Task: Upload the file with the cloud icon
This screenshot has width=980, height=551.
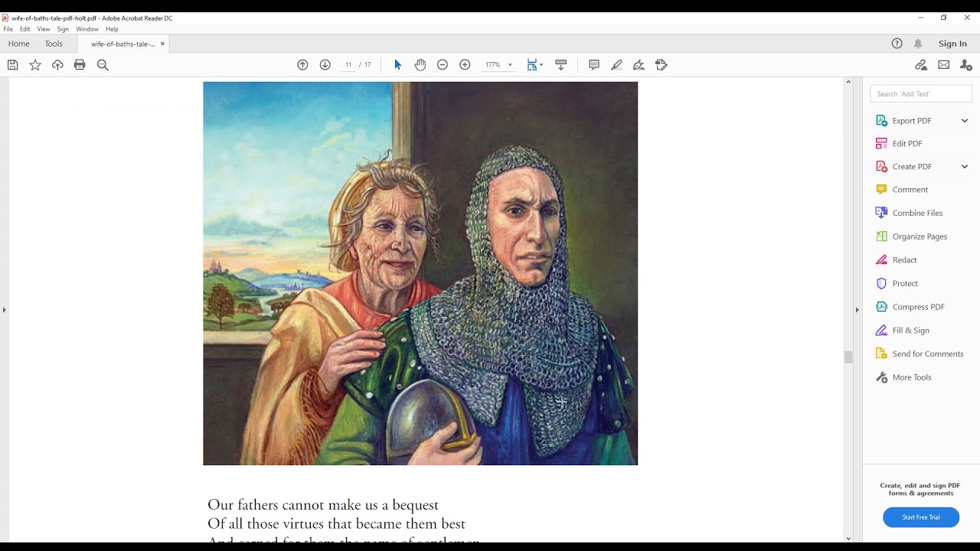Action: click(x=57, y=65)
